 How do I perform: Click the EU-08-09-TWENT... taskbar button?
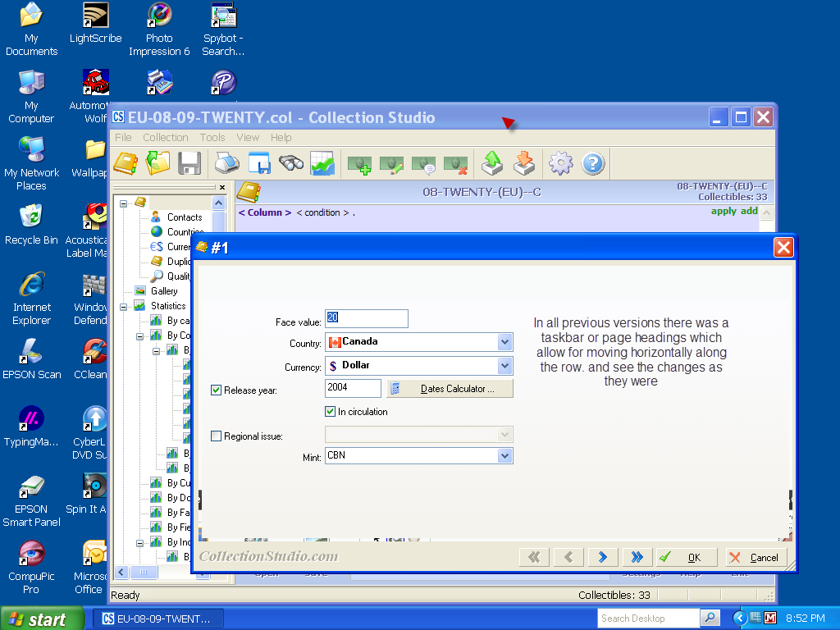point(158,619)
